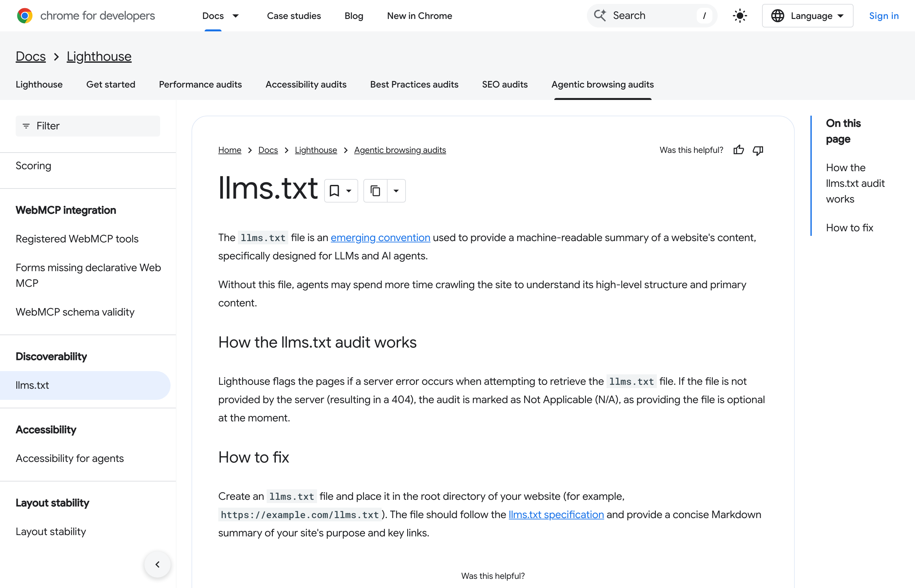This screenshot has width=915, height=588.
Task: Click the copy page icon
Action: (x=375, y=190)
